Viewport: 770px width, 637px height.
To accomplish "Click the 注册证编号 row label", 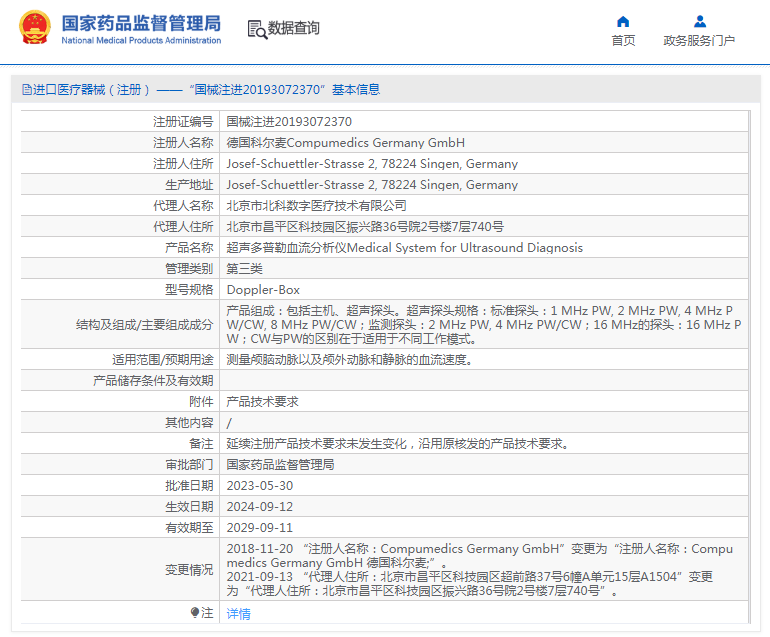I will pyautogui.click(x=183, y=122).
